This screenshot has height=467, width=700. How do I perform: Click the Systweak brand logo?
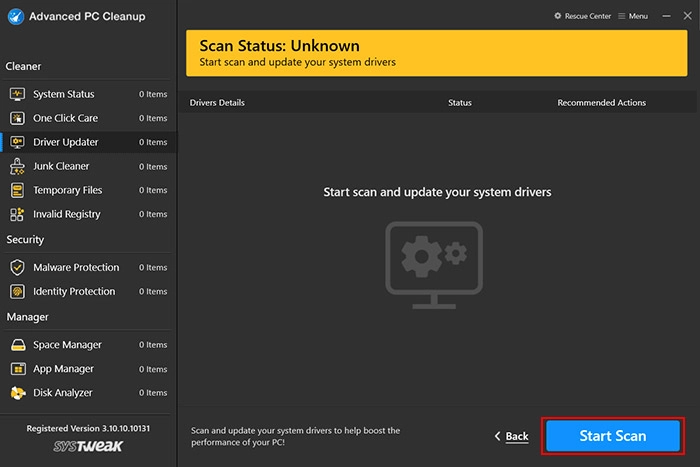(88, 446)
